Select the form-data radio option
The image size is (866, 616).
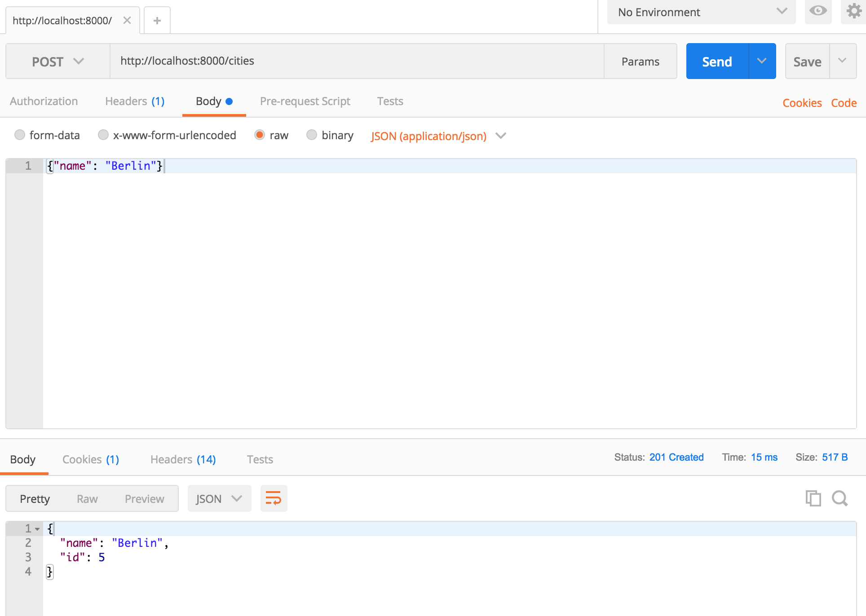pyautogui.click(x=20, y=135)
